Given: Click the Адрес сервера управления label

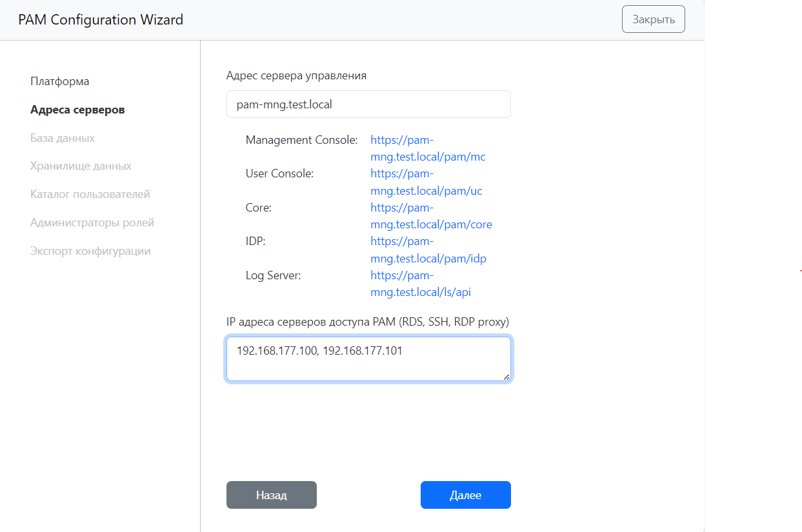Looking at the screenshot, I should pyautogui.click(x=296, y=75).
